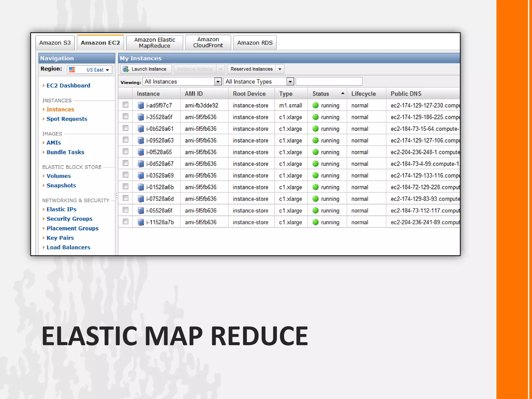Tick checkbox for instance i-11528a7b
This screenshot has height=399, width=532.
125,222
